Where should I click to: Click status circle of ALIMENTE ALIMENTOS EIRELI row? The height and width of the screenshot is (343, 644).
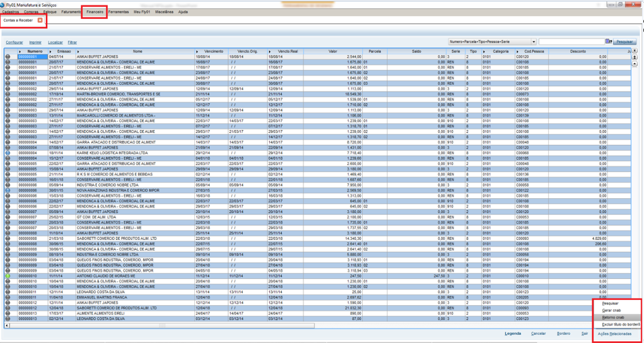[x=7, y=313]
